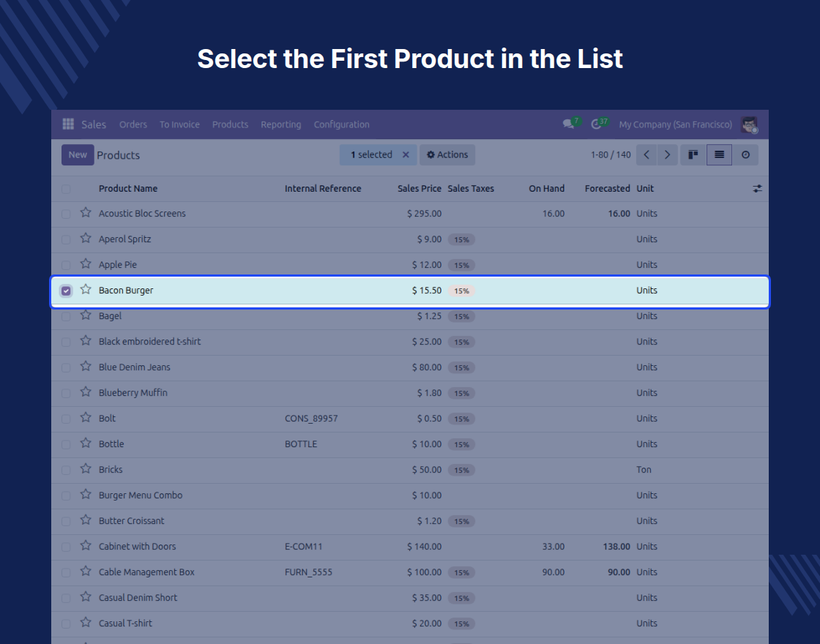Check the Acoustic Bloc Screens checkbox
The width and height of the screenshot is (820, 644).
(66, 214)
